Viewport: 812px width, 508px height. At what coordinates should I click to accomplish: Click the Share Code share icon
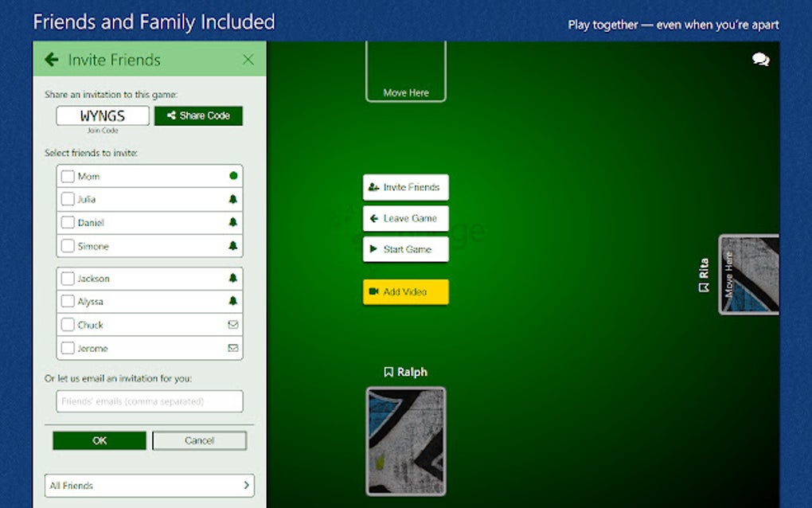[171, 115]
